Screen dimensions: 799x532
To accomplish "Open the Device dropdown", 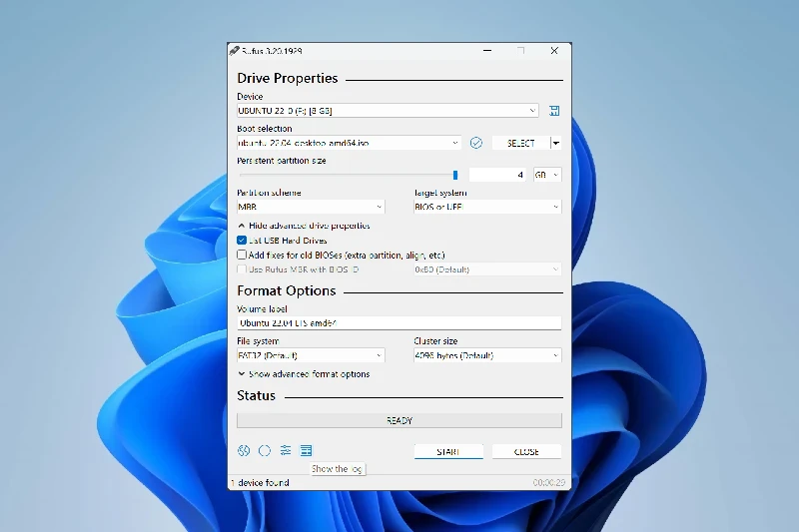I will point(388,111).
